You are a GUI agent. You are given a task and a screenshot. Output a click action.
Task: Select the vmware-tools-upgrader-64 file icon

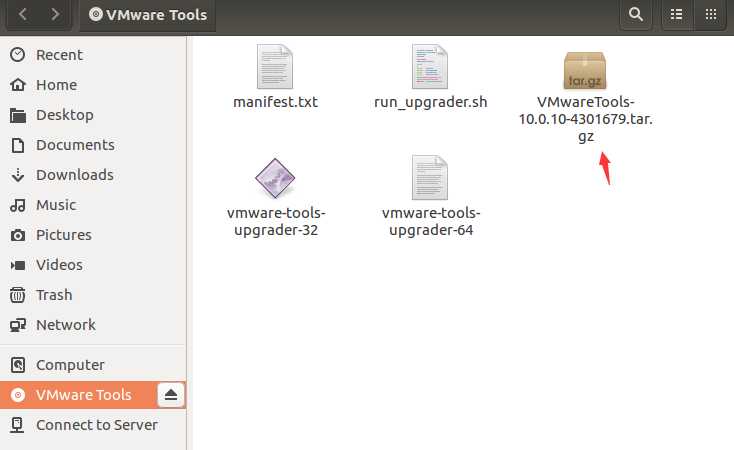point(430,177)
